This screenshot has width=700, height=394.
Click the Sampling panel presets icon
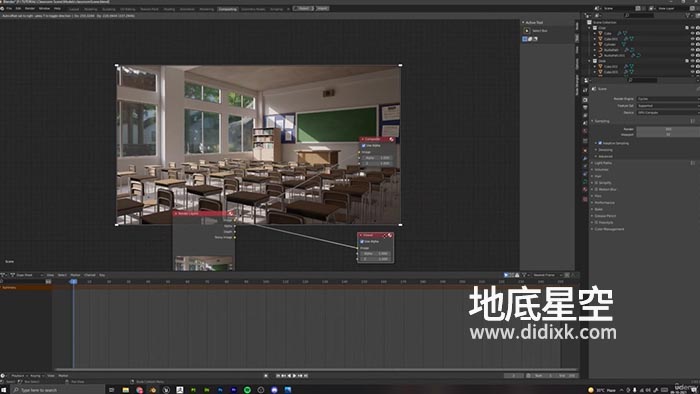(x=692, y=121)
